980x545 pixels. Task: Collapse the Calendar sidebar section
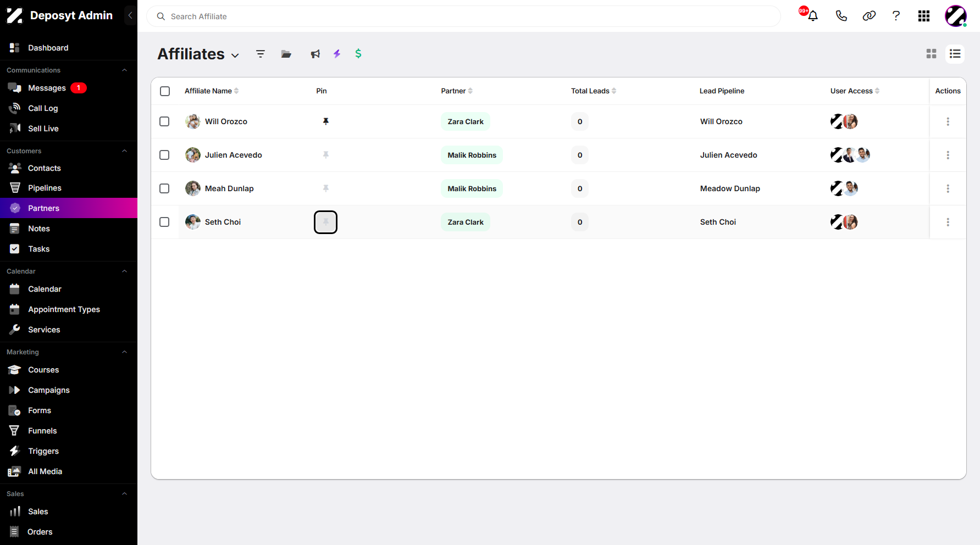tap(124, 271)
